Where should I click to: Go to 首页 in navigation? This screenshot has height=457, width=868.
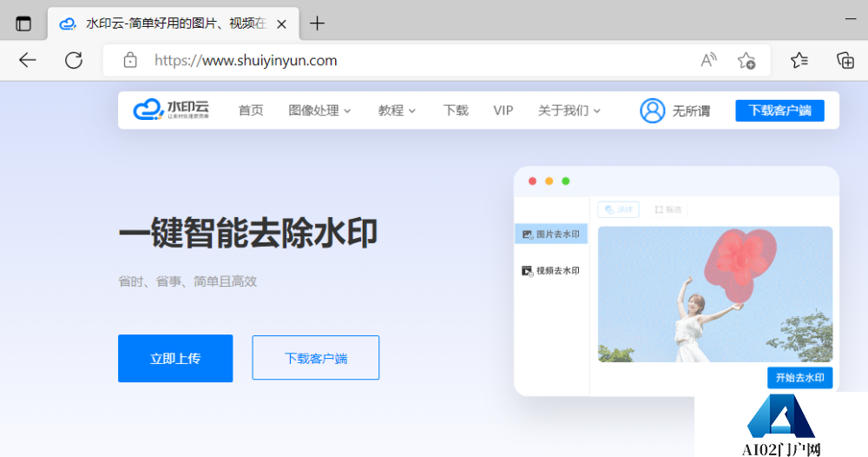(251, 110)
